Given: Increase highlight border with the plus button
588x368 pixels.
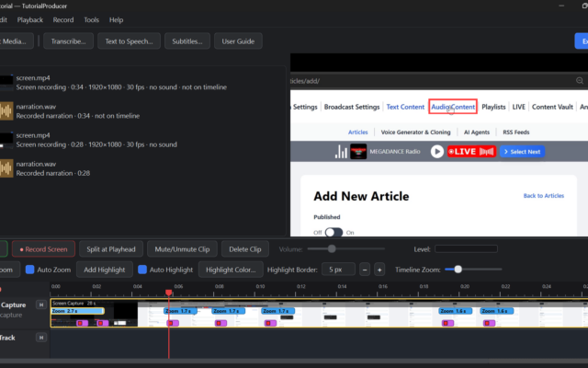Looking at the screenshot, I should (x=379, y=270).
